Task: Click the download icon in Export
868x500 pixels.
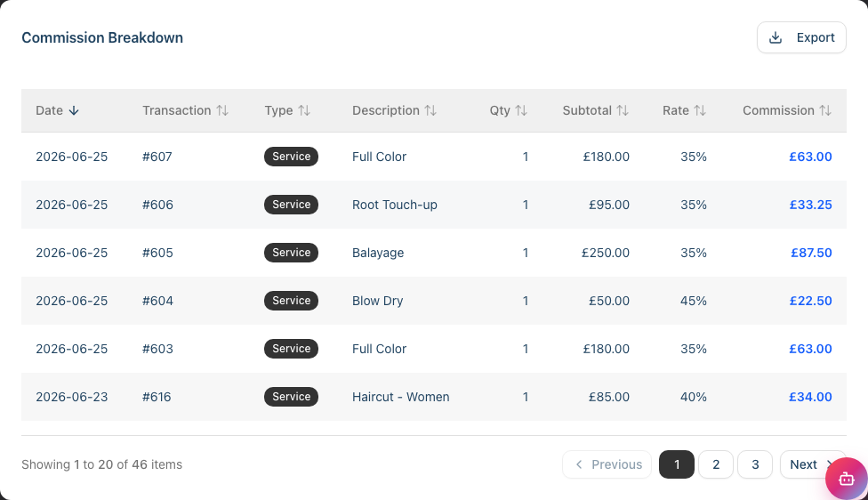Action: [x=776, y=37]
